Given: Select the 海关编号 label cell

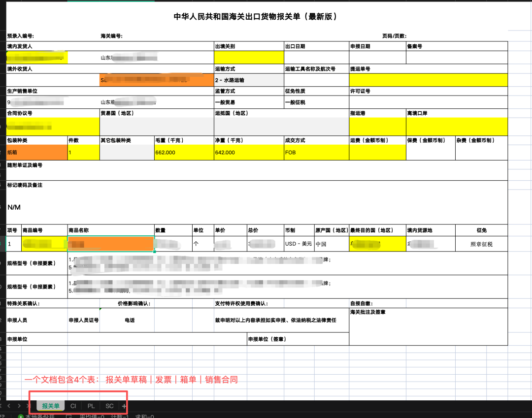Looking at the screenshot, I should click(x=111, y=36).
